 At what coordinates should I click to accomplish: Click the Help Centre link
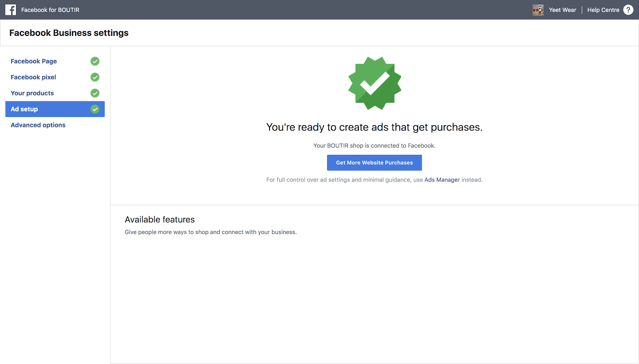click(603, 10)
